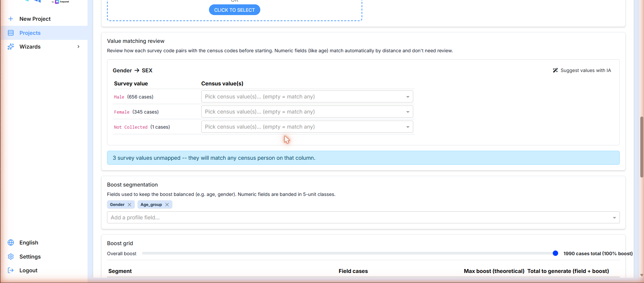644x283 pixels.
Task: Click dropdown arrow in Male row
Action: click(408, 97)
